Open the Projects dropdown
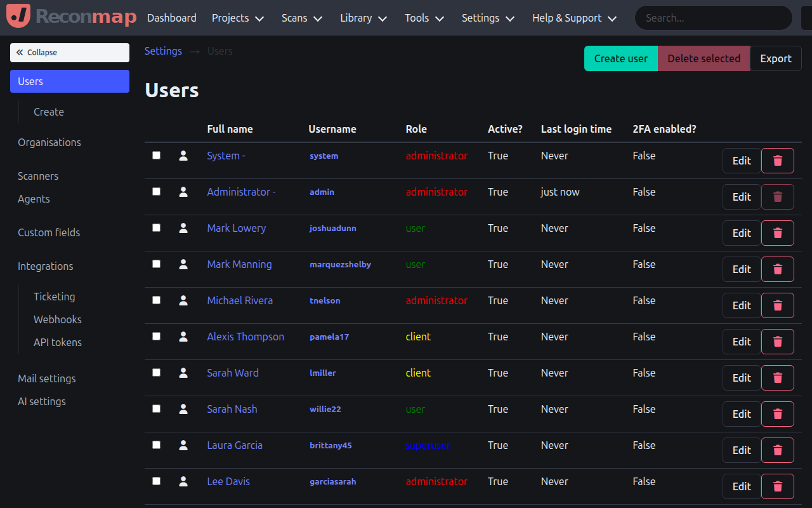The image size is (812, 508). pos(238,18)
